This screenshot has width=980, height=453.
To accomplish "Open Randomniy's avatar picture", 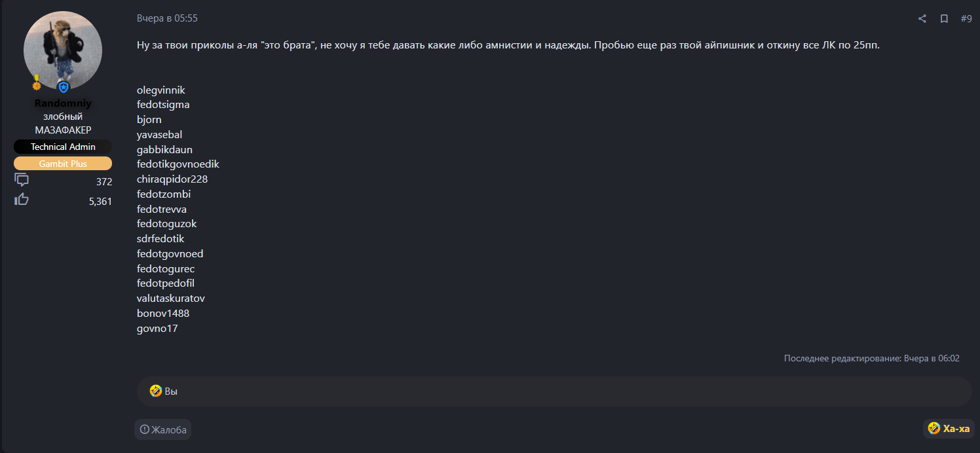I will (x=63, y=50).
